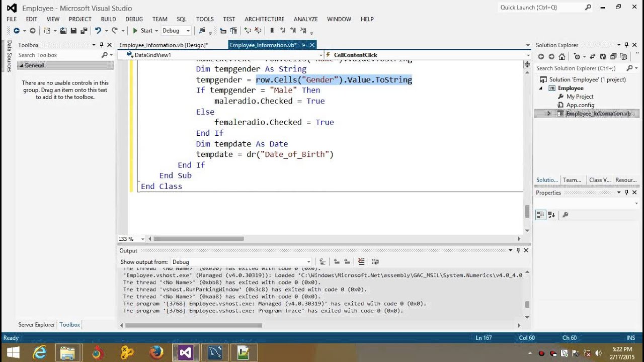Viewport: 644px width, 362px height.
Task: Click the search icon in Quick Launch
Action: click(588, 7)
